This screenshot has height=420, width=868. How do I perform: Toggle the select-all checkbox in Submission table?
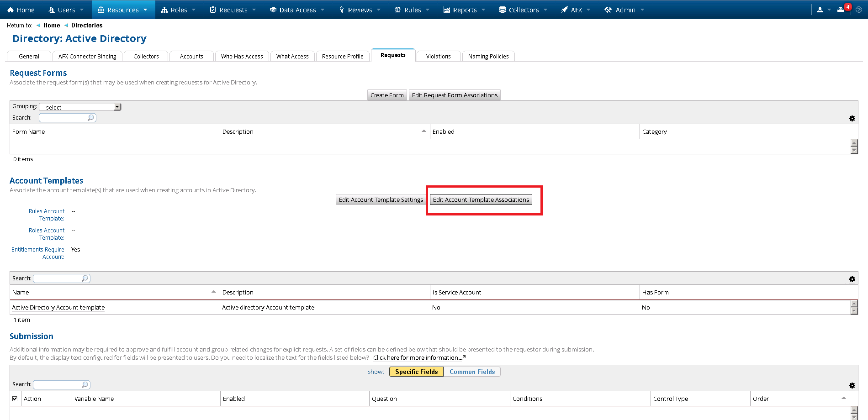[x=15, y=399]
